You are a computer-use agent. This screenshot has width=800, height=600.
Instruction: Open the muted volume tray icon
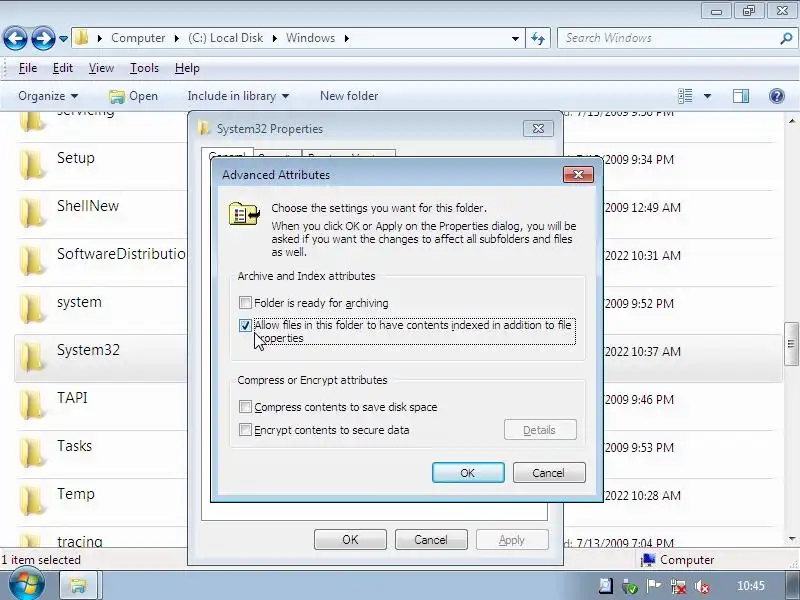tap(703, 587)
